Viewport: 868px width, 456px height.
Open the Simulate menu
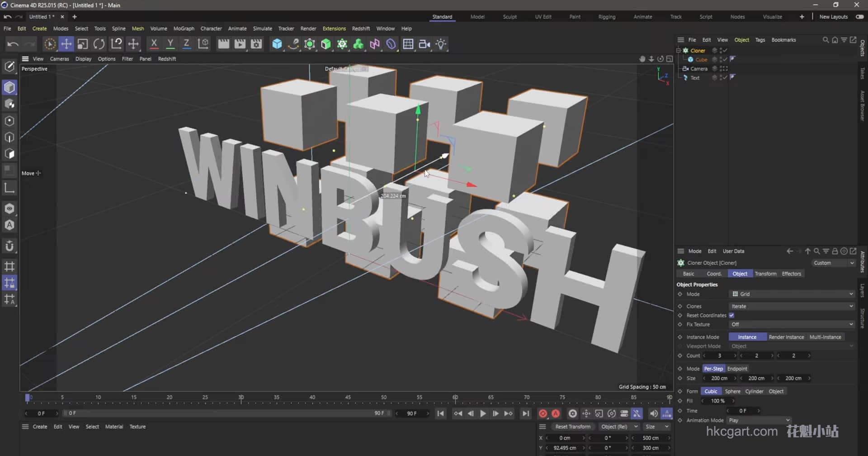263,28
